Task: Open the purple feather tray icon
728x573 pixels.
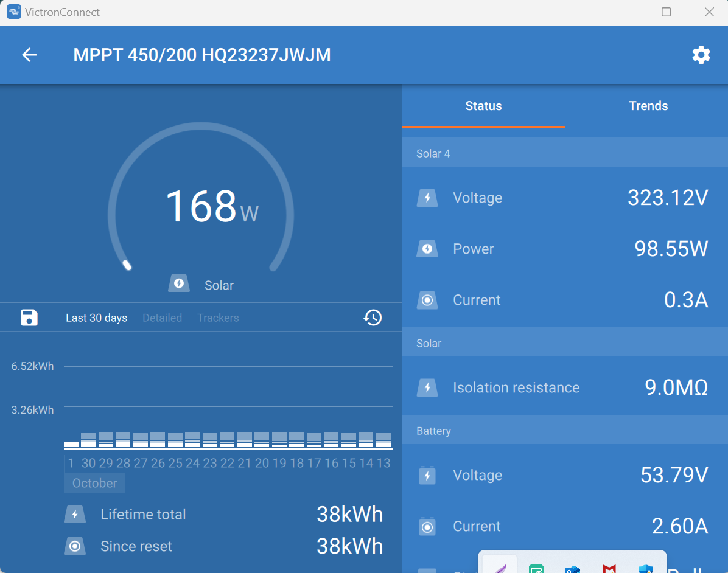Action: click(500, 568)
